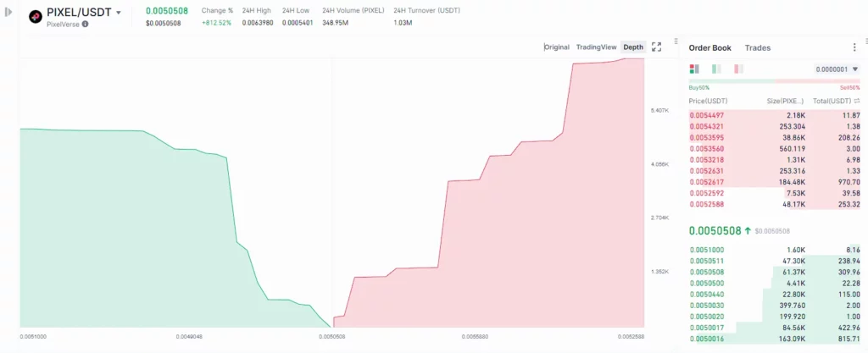Click size 184.48K in ask rows
The width and height of the screenshot is (868, 353).
pos(793,182)
